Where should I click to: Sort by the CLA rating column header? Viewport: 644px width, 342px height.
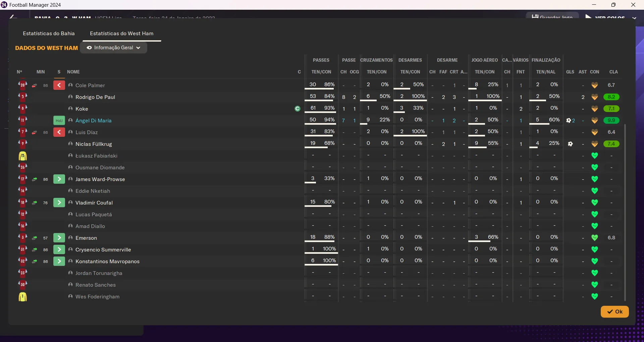pos(613,72)
